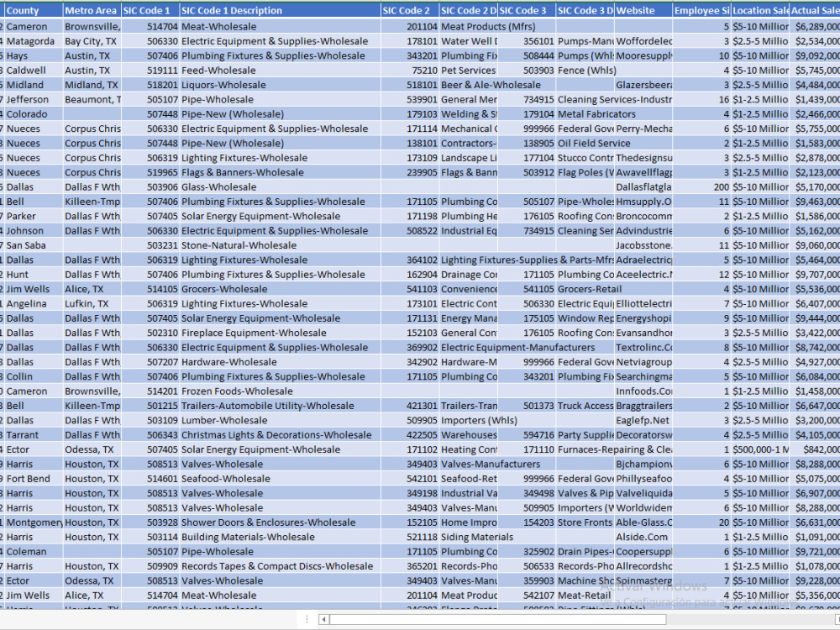Click the Grocers-Wholesale description cell
Viewport: 840px width, 630px height.
tap(280, 289)
